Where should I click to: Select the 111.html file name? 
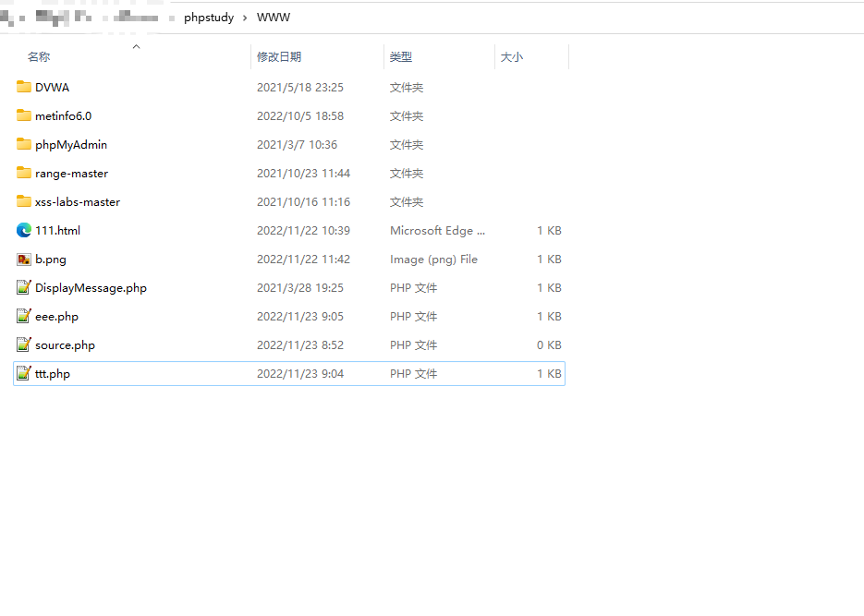point(58,231)
